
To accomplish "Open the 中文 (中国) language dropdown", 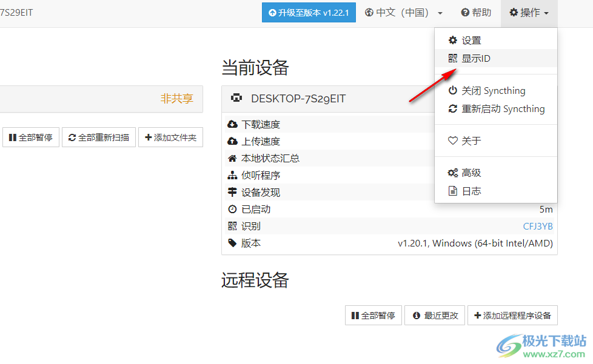I will [404, 13].
